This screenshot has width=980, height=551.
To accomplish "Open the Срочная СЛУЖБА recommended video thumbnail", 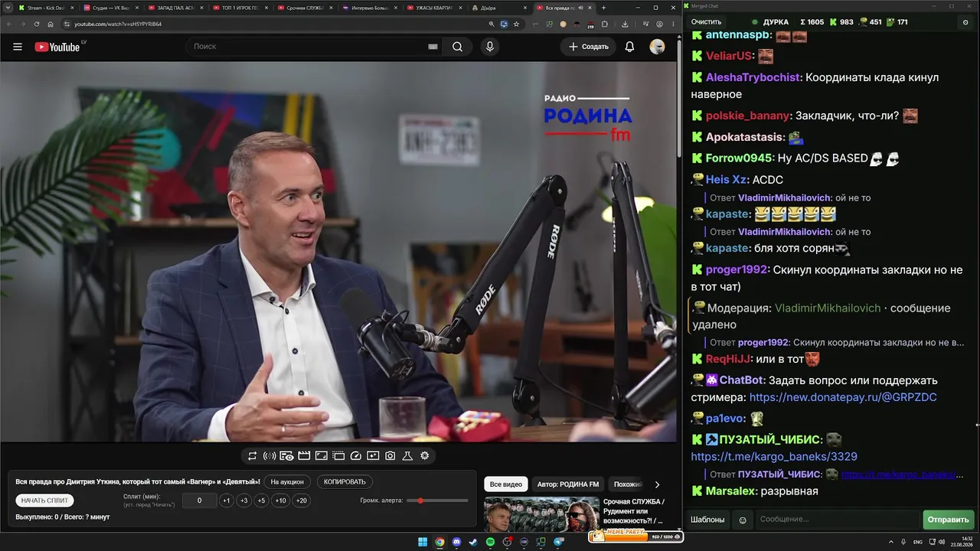I will point(541,514).
